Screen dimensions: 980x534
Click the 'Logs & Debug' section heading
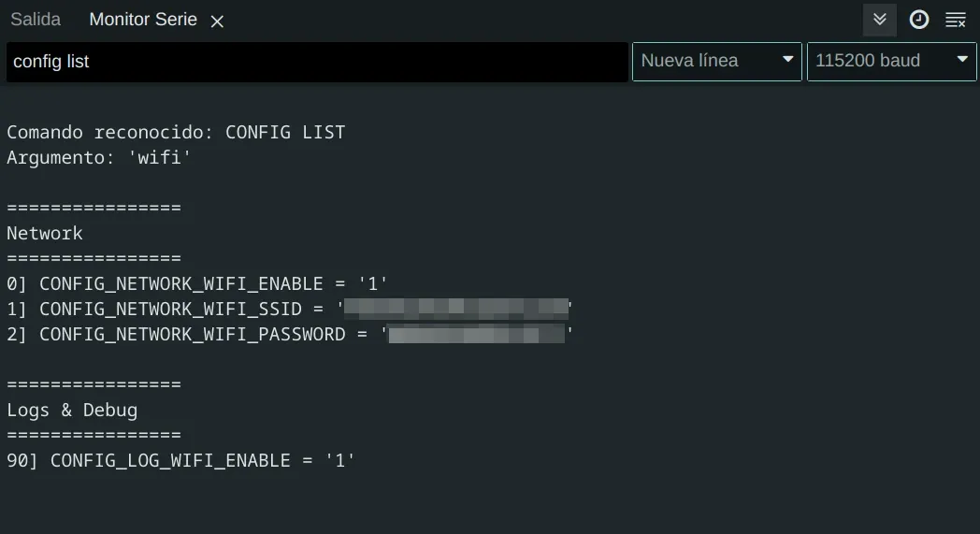[72, 410]
